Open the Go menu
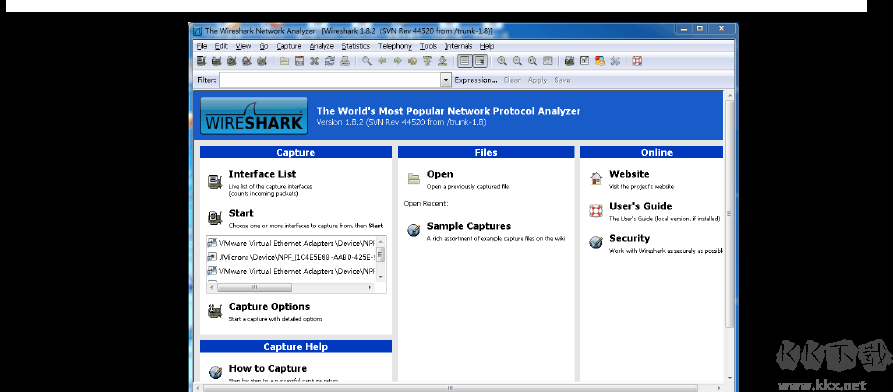Screen dimensions: 893x392 [x=264, y=46]
